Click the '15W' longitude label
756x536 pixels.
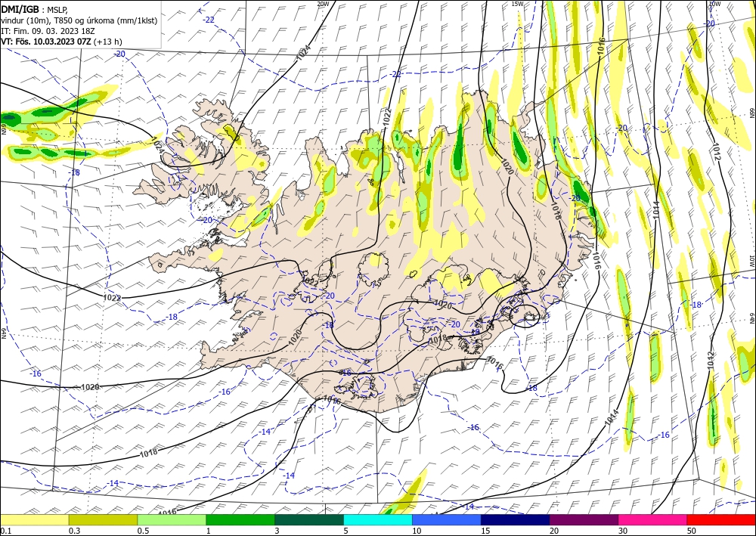pos(517,4)
